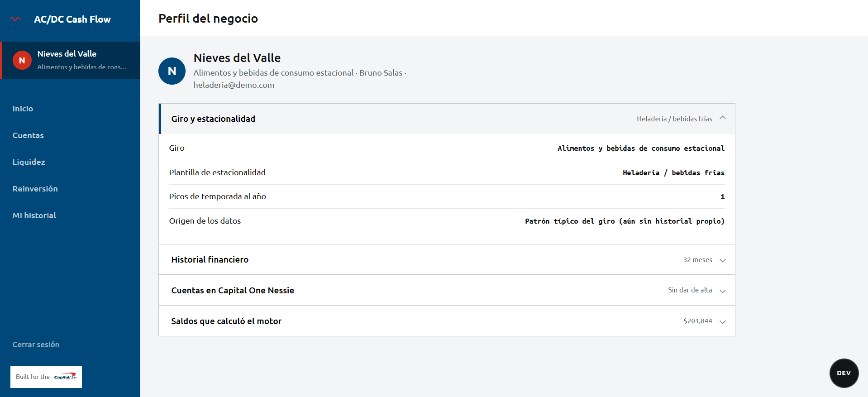Click the $201,844 balance summary

[x=697, y=321]
